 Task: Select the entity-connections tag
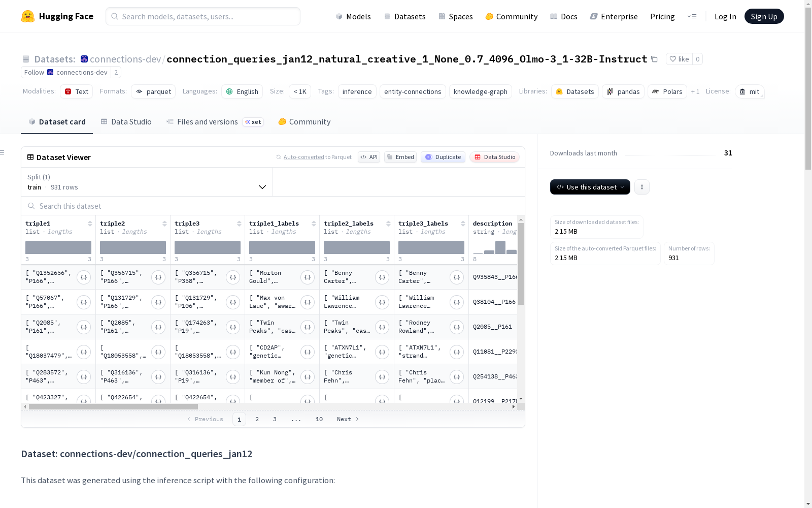[x=413, y=91]
